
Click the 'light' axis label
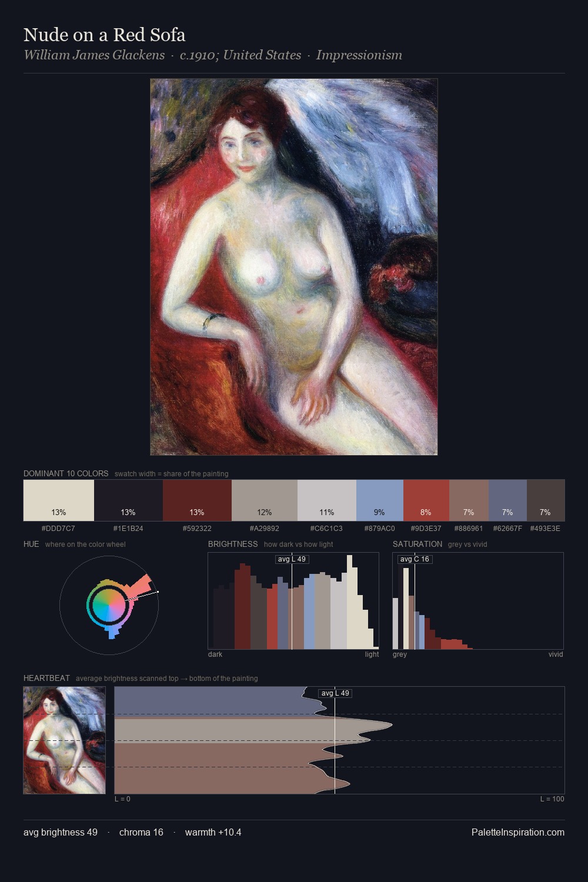(372, 654)
